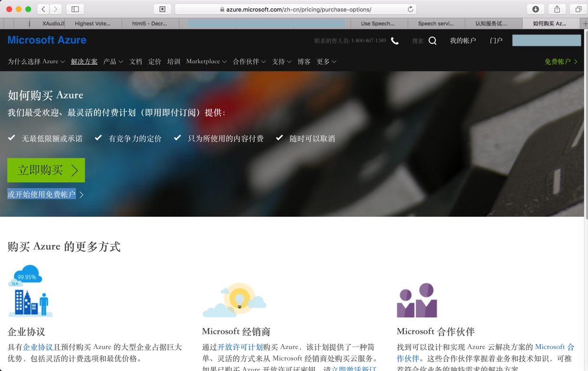Click the purple partner people illustration
This screenshot has height=371, width=588.
(x=417, y=300)
